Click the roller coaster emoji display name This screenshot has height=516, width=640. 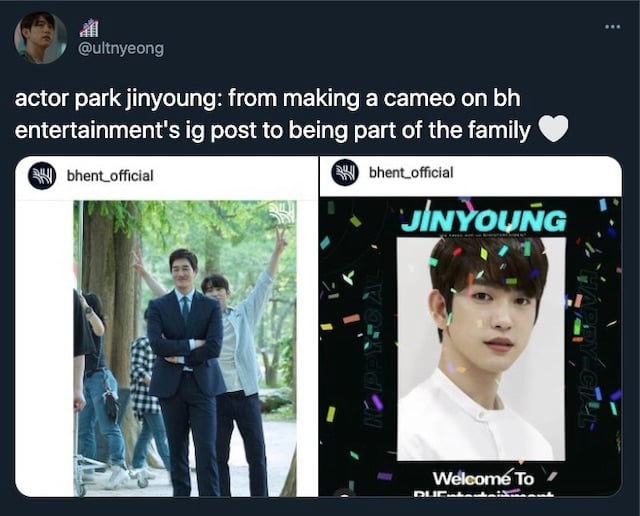89,28
